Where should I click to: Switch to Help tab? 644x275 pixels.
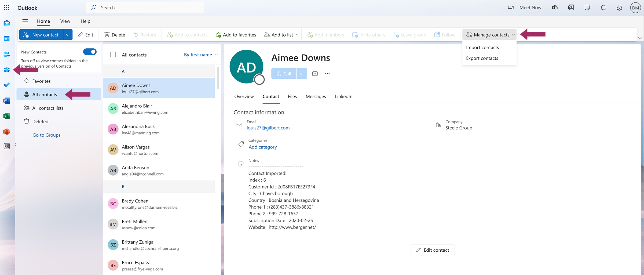click(85, 21)
